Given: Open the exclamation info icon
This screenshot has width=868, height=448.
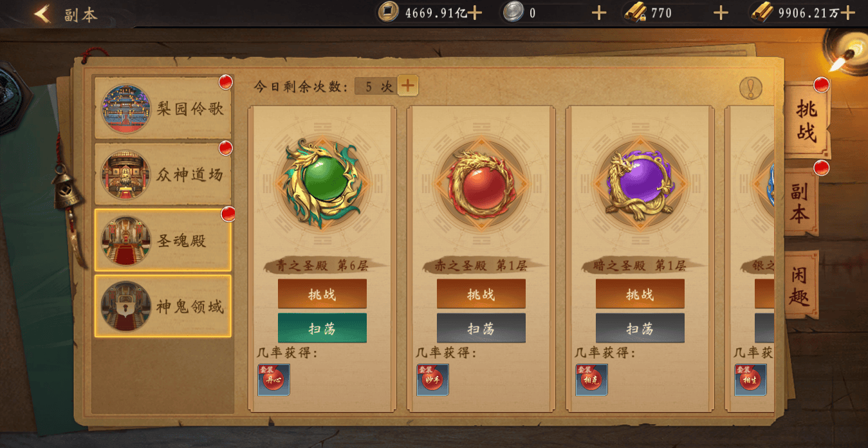Looking at the screenshot, I should click(x=750, y=88).
